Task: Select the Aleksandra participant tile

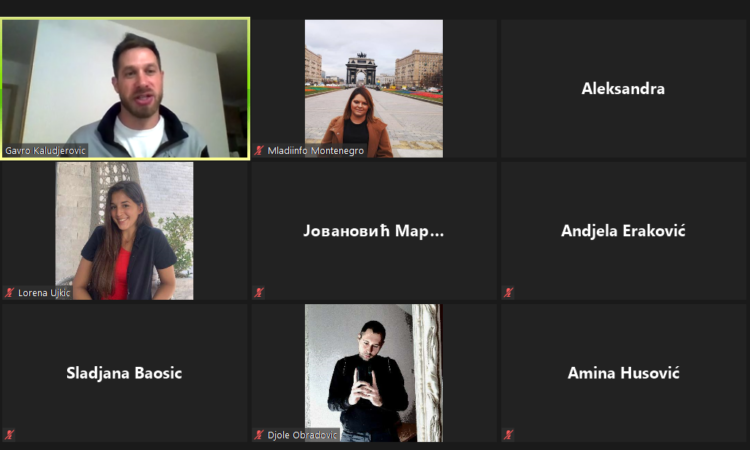Action: (623, 88)
